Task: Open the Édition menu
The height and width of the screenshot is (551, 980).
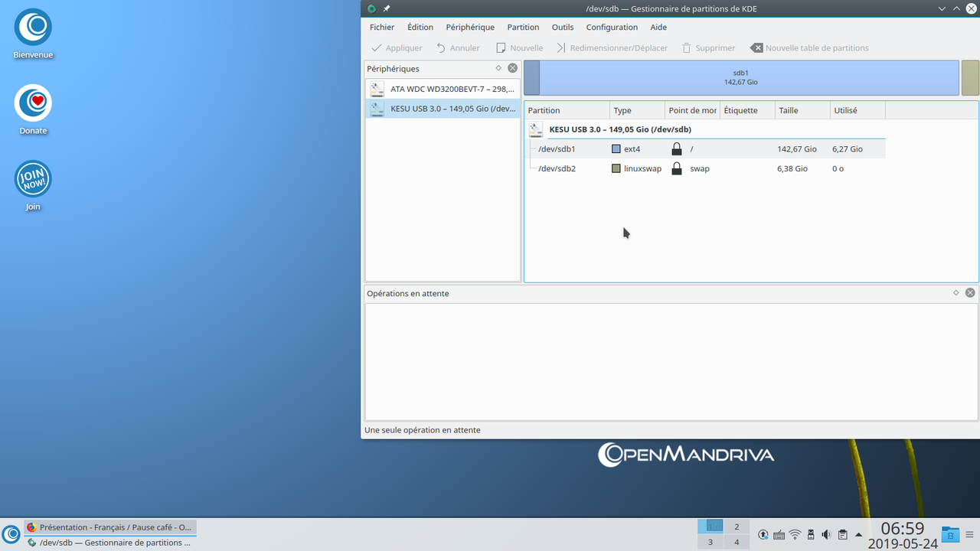Action: coord(420,27)
